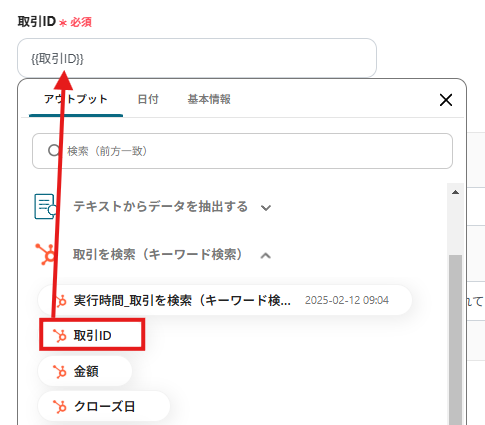Click the テキストからデータを抽出する heading
Screen dimensions: 485x425
click(x=160, y=207)
